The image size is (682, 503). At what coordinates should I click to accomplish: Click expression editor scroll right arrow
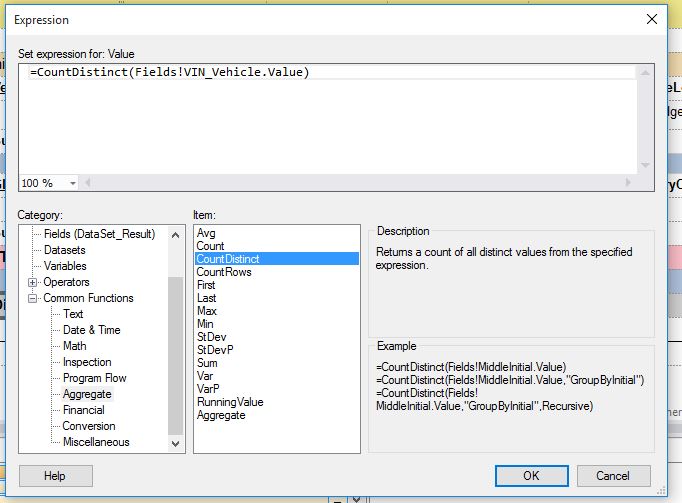[x=628, y=182]
